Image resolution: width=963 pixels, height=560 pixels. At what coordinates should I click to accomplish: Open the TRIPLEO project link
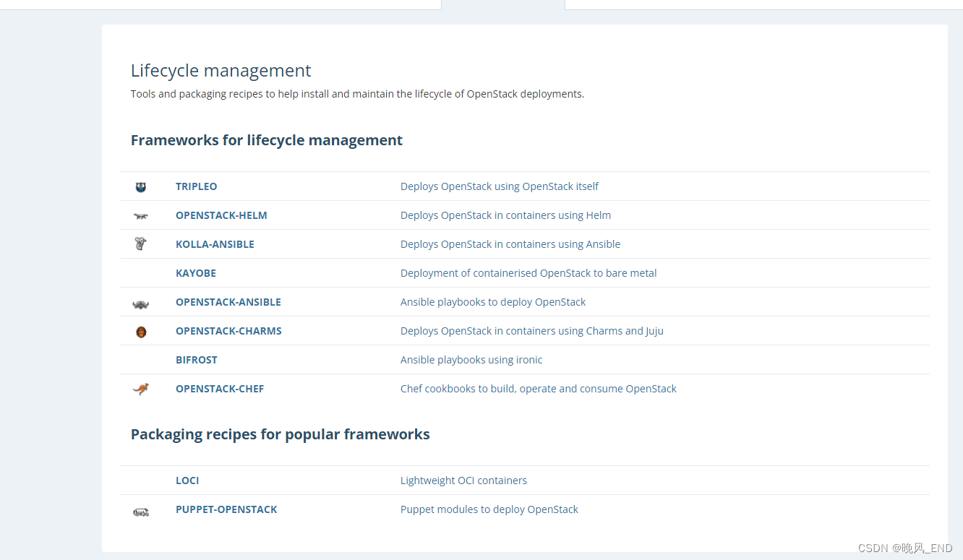(x=197, y=186)
